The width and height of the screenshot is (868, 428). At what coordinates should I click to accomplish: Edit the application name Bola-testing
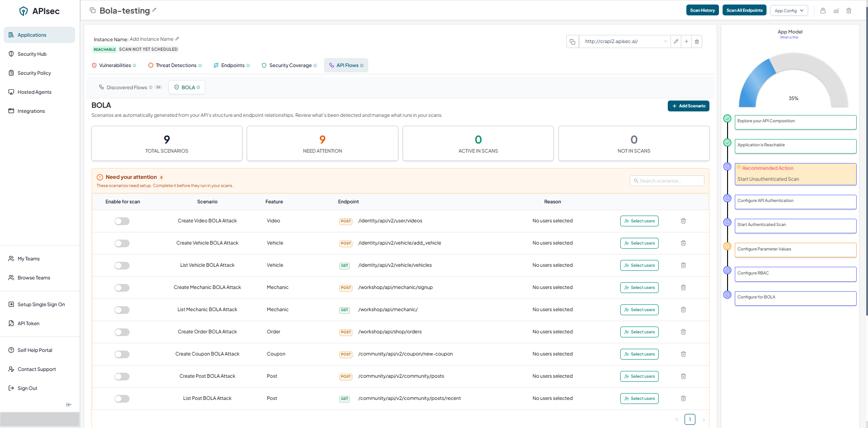tap(154, 10)
